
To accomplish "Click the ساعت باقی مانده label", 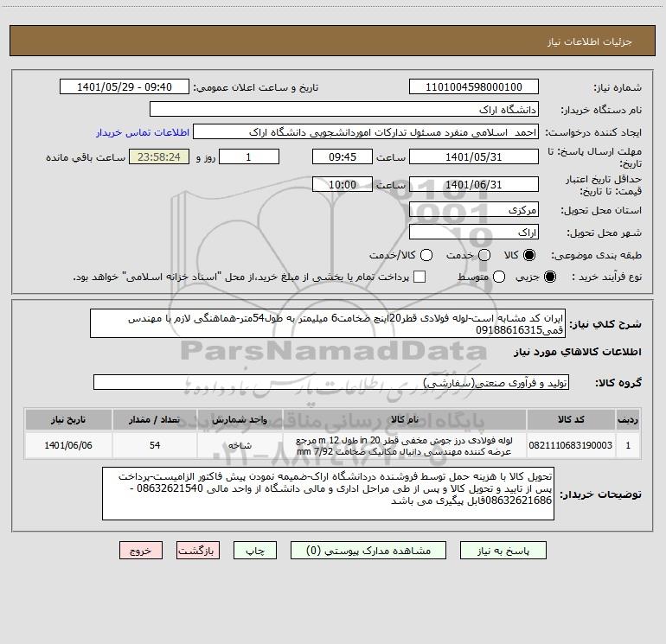I will point(86,157).
